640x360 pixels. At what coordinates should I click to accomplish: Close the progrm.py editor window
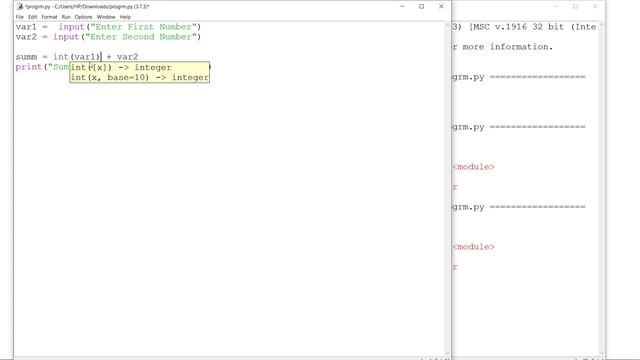(441, 7)
